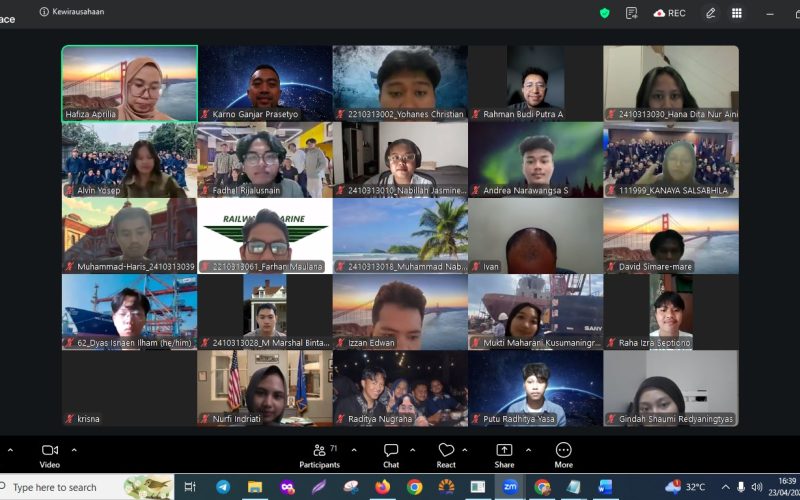The height and width of the screenshot is (500, 800).
Task: Open the meeting notes icon
Action: [x=631, y=13]
